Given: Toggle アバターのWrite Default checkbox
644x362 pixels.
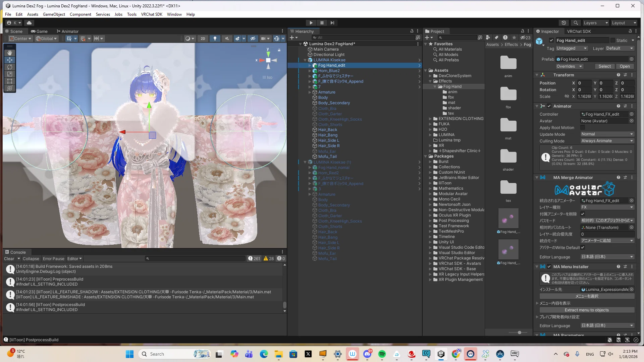Looking at the screenshot, I should (x=583, y=247).
